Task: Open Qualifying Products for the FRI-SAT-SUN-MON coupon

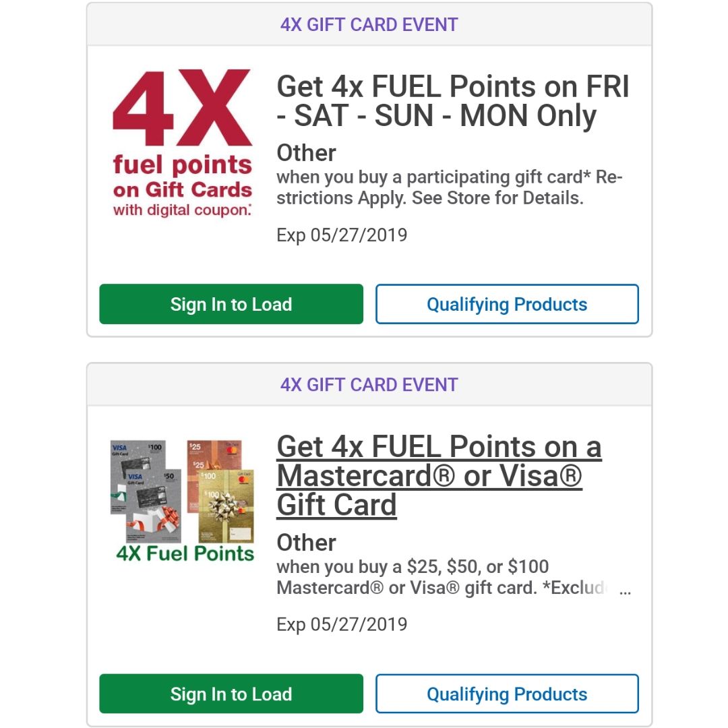Action: point(507,304)
